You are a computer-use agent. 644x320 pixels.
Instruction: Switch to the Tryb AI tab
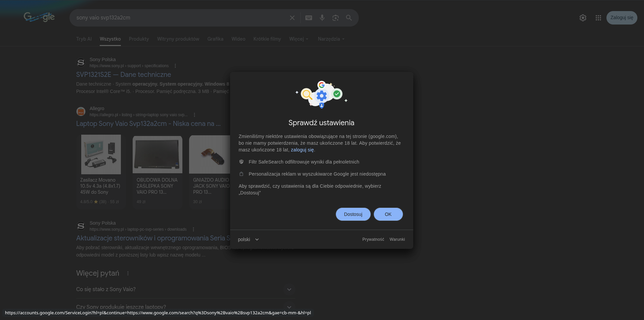tap(84, 39)
